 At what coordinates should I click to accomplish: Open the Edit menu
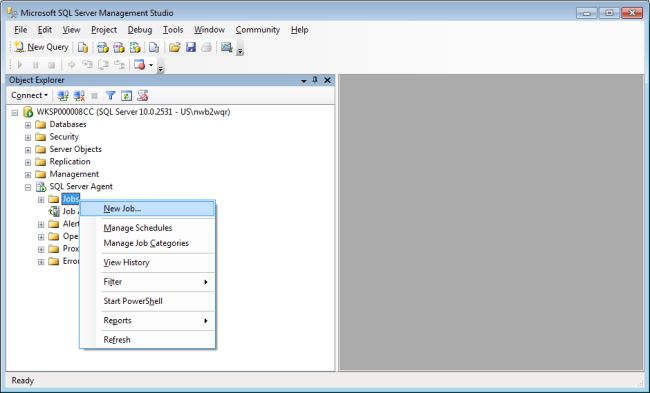[45, 30]
